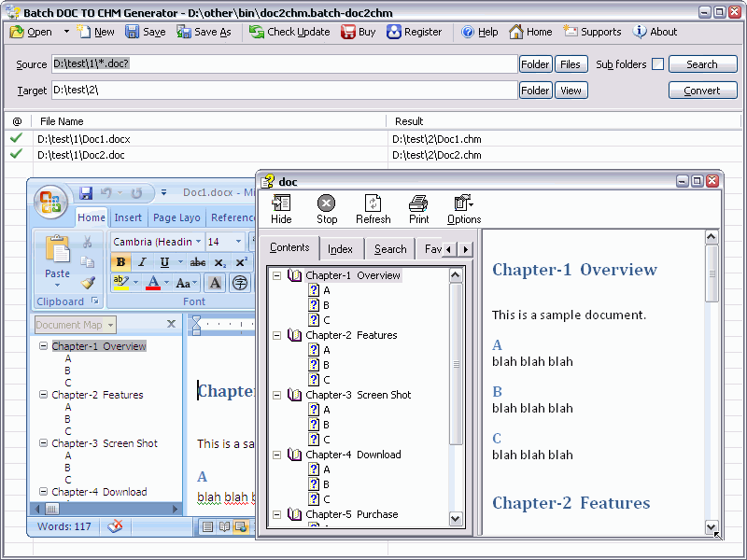Image resolution: width=747 pixels, height=560 pixels.
Task: Open a batch file with Open icon
Action: click(17, 32)
